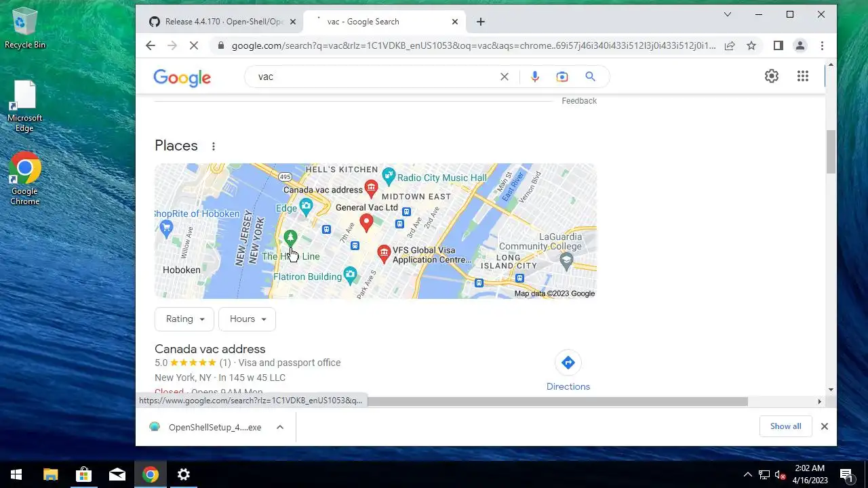The image size is (868, 488).
Task: Bookmark this tab with star icon
Action: click(x=751, y=45)
